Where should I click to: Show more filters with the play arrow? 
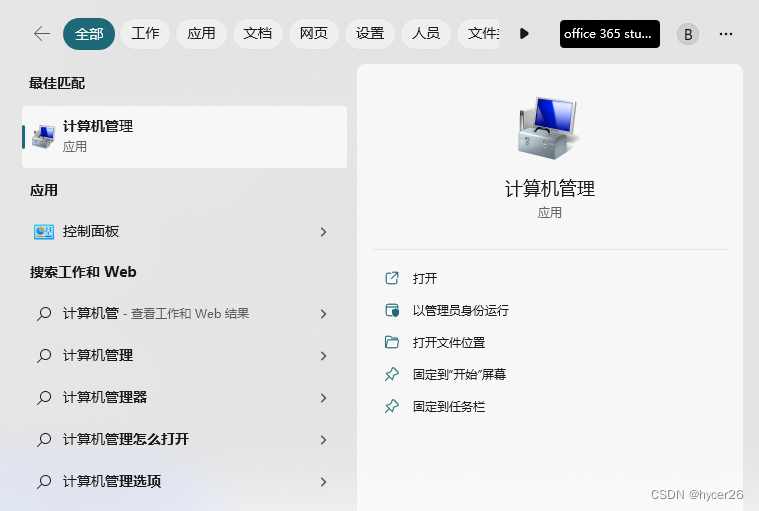point(524,34)
